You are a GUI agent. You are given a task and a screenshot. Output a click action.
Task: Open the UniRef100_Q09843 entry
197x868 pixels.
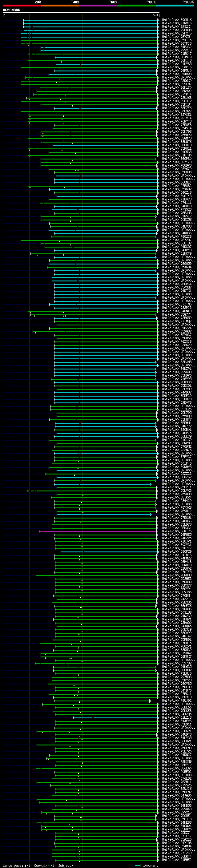176,809
